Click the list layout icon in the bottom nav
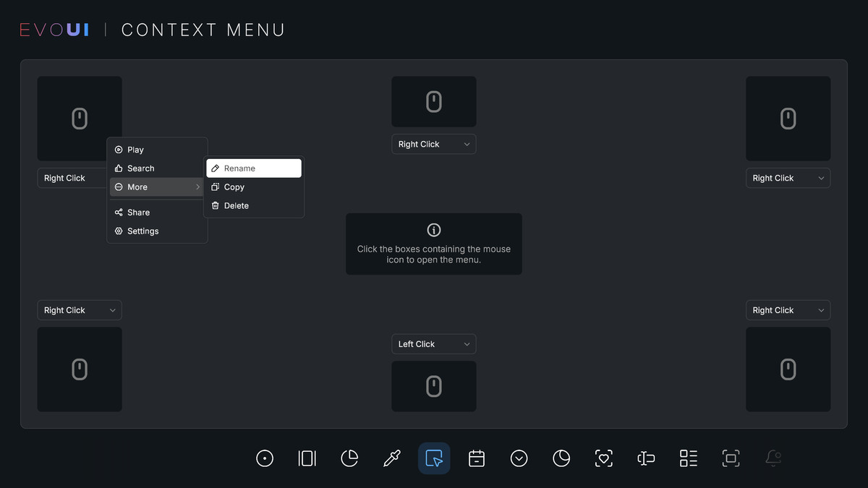The height and width of the screenshot is (488, 868). click(687, 458)
